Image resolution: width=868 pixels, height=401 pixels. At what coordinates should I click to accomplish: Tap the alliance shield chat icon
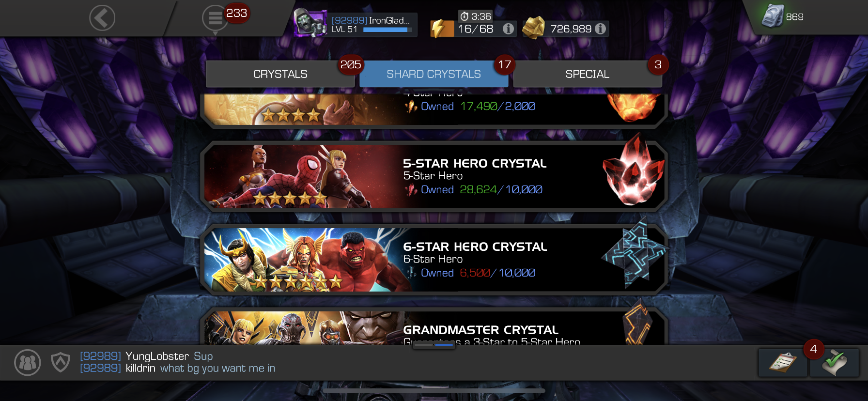coord(61,362)
